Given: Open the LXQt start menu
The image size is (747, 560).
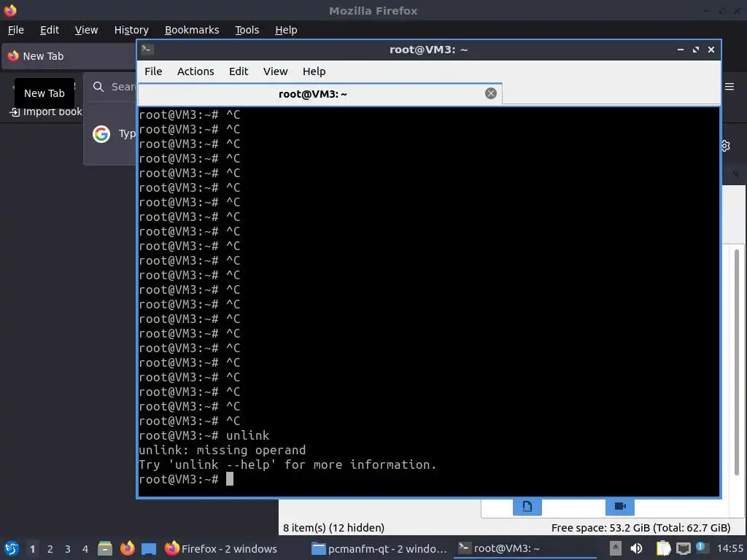Looking at the screenshot, I should pyautogui.click(x=12, y=548).
